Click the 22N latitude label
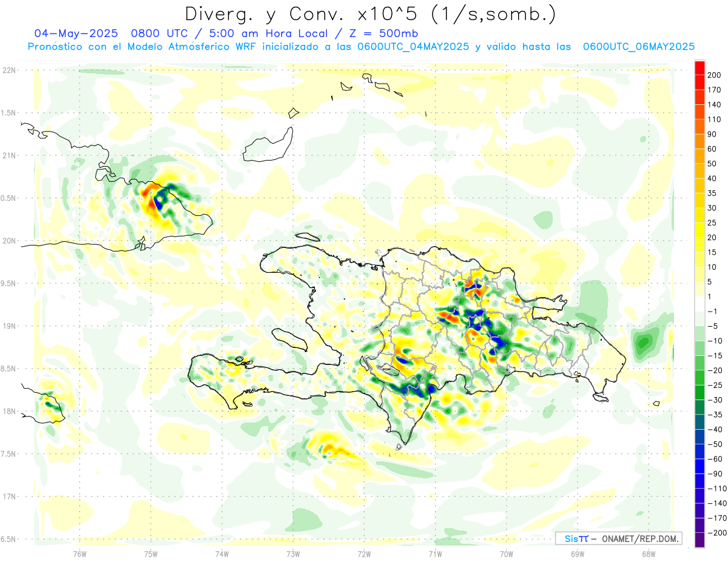Viewport: 728px width, 562px height. pyautogui.click(x=9, y=70)
